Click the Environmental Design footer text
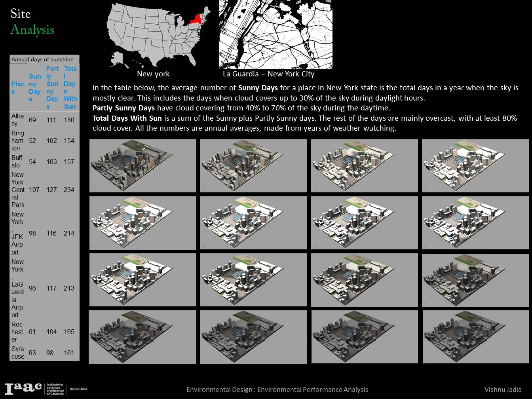The image size is (532, 399). [277, 389]
